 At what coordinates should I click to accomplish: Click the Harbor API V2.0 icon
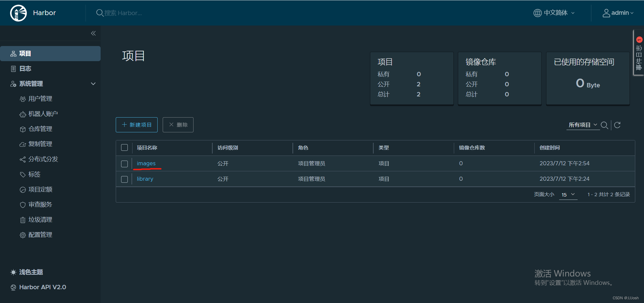click(13, 287)
